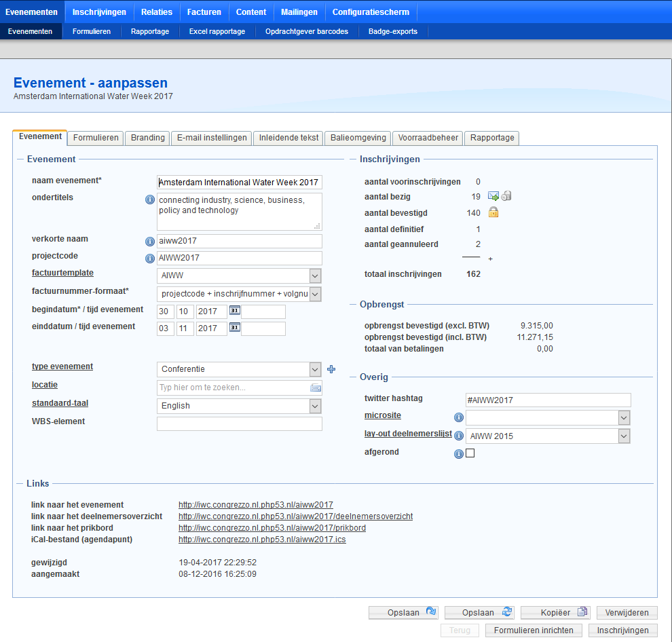Open the einddatum calendar picker icon
This screenshot has height=642, width=672.
(x=235, y=327)
